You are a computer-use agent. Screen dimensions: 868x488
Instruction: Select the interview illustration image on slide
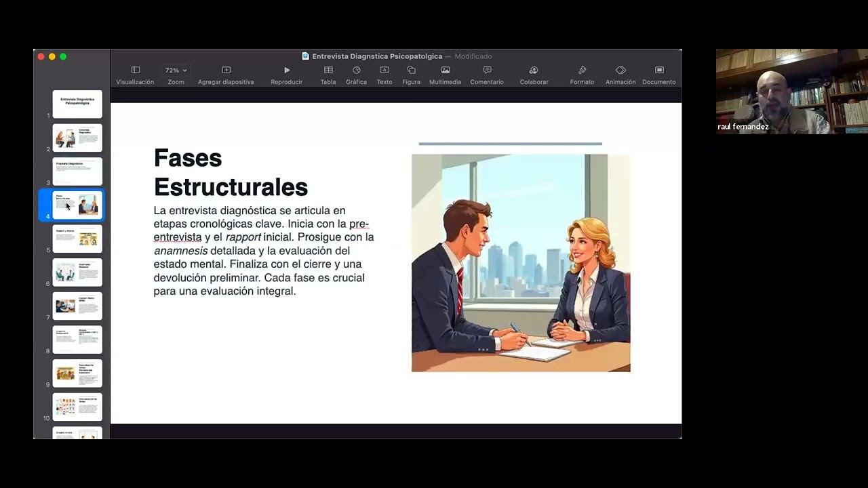pos(521,263)
